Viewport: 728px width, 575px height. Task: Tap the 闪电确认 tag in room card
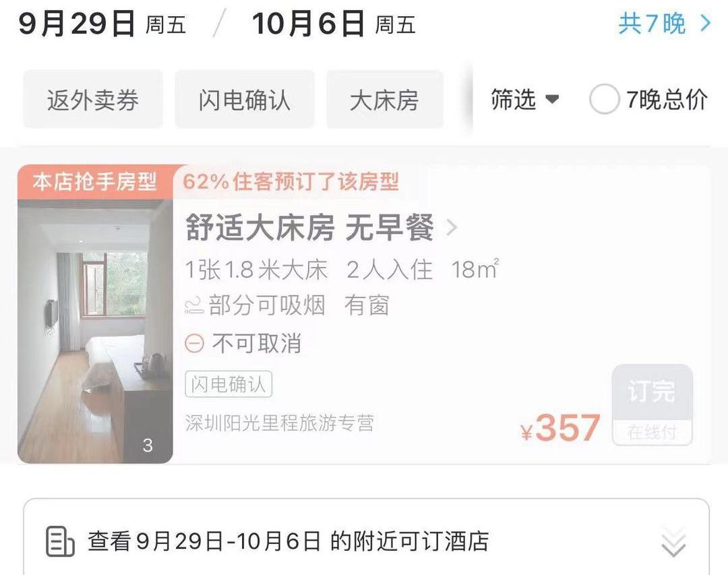point(229,384)
